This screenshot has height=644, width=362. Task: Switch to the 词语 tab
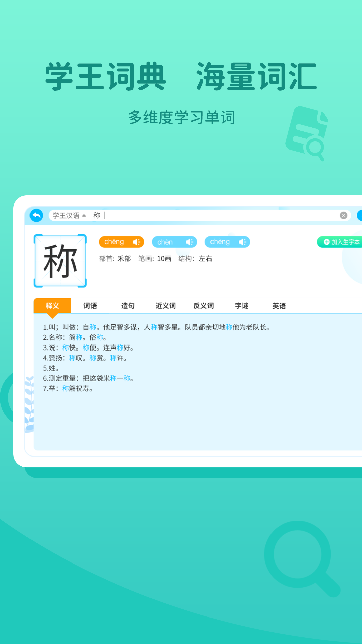pos(90,306)
